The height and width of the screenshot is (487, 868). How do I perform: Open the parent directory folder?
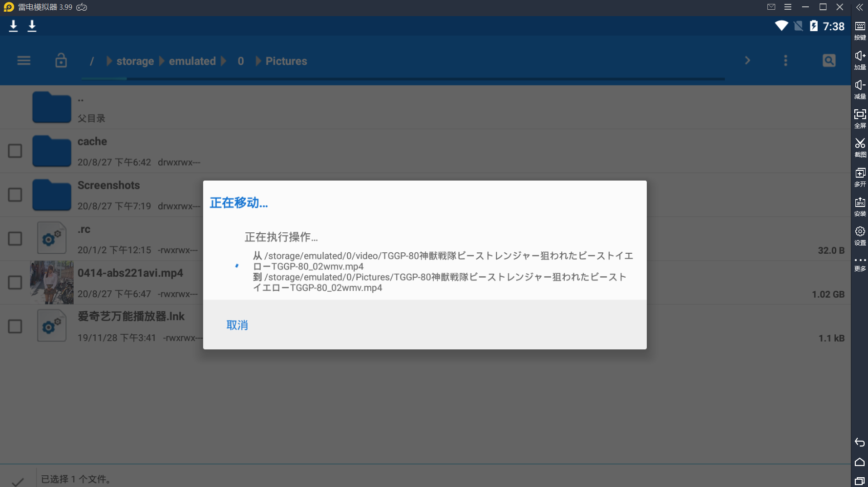pos(52,107)
